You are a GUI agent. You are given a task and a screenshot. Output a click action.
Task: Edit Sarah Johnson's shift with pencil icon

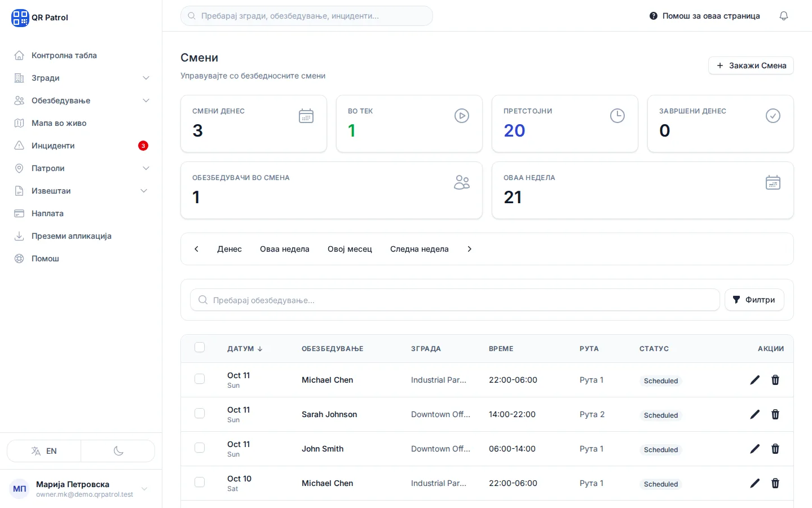click(x=755, y=414)
